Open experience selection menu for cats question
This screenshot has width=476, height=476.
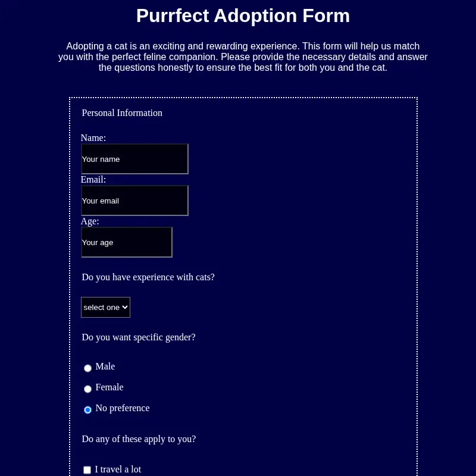coord(105,307)
